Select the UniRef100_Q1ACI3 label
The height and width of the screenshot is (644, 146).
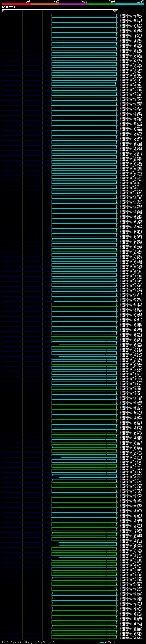[131, 296]
